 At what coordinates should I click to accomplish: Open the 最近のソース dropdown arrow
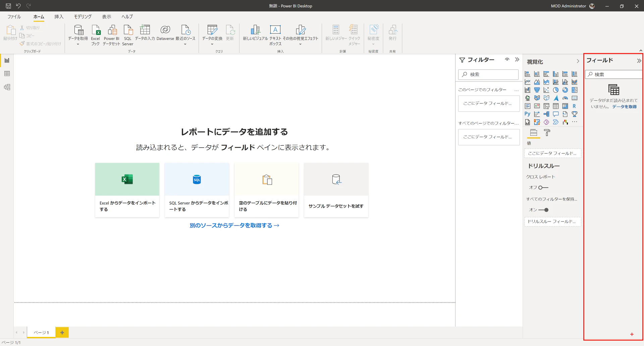(185, 44)
